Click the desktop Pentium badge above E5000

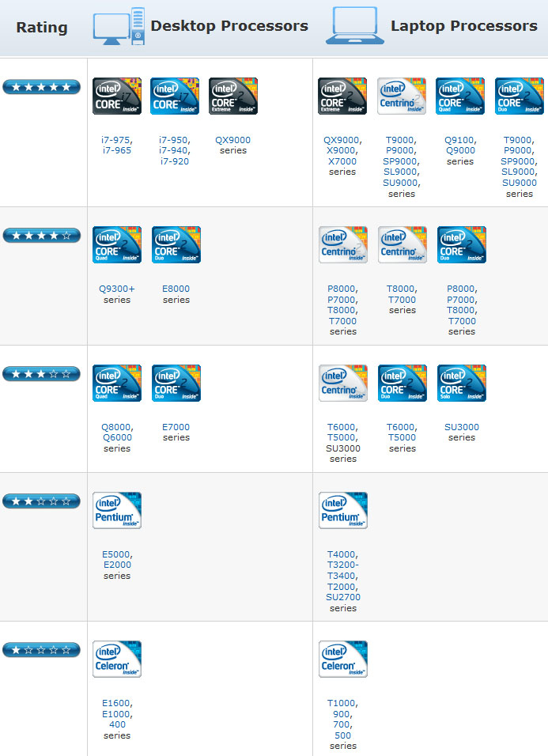117,510
